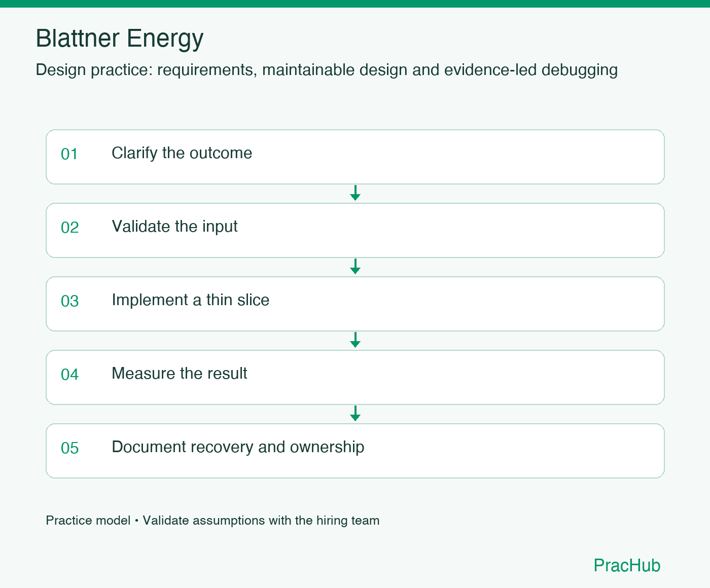Click step number 01
Image resolution: width=710 pixels, height=588 pixels.
point(69,154)
